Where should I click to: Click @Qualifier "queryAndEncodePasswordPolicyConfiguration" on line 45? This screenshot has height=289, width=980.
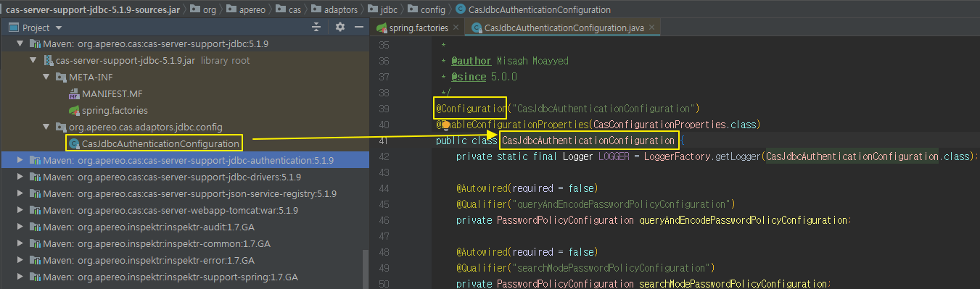(596, 204)
